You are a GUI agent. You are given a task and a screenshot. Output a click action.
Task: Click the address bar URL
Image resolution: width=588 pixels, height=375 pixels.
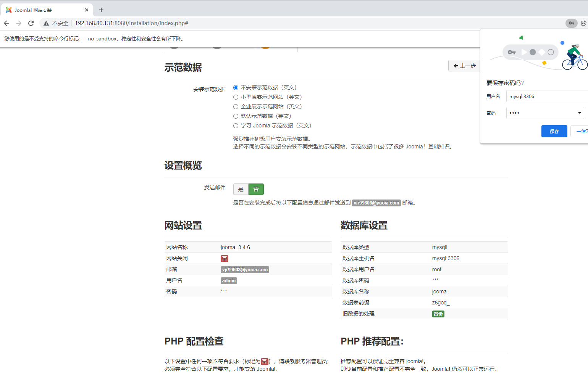[131, 23]
